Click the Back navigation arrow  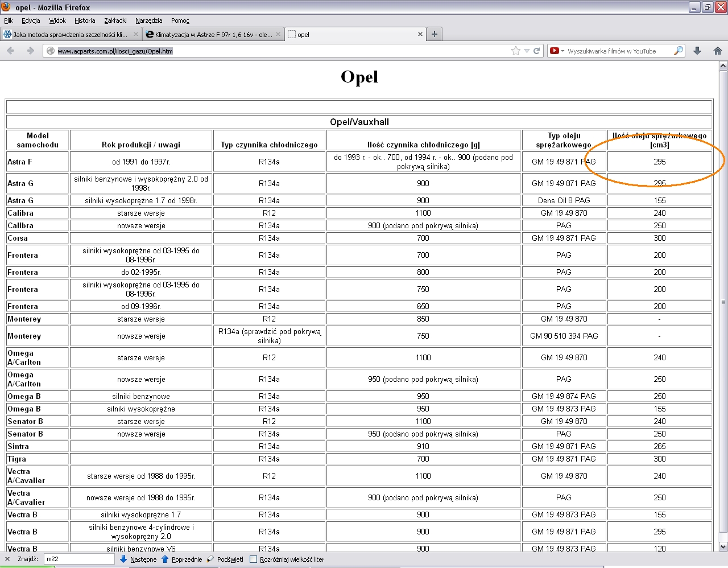[10, 51]
